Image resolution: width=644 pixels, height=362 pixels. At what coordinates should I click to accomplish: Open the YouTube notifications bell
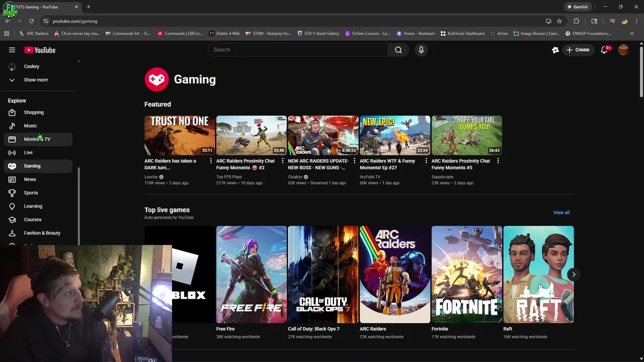pos(604,50)
